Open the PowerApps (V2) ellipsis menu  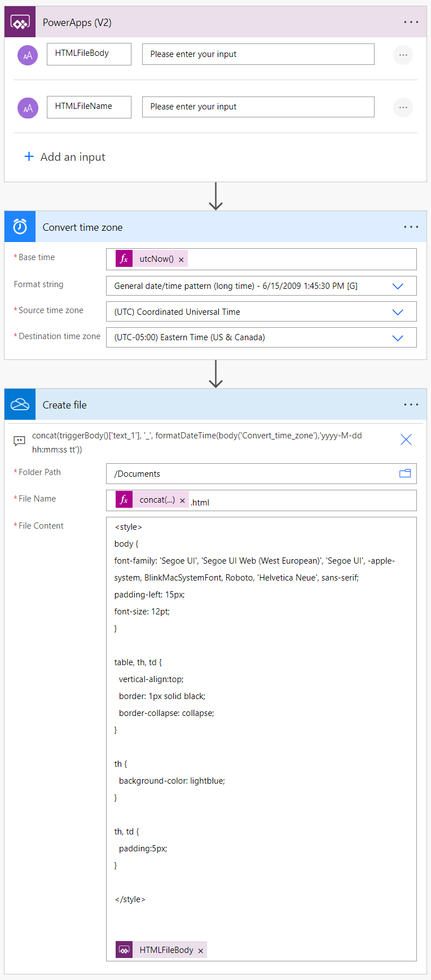[x=411, y=21]
